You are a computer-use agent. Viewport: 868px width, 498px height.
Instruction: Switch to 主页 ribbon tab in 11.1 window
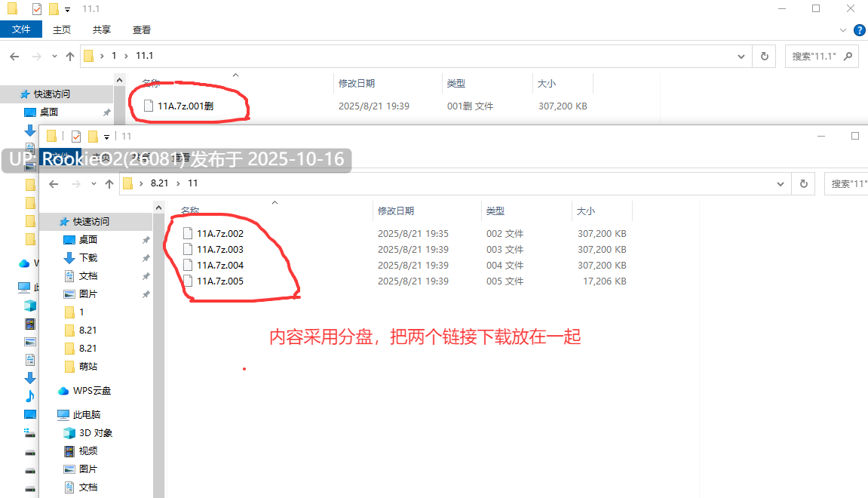[x=61, y=30]
